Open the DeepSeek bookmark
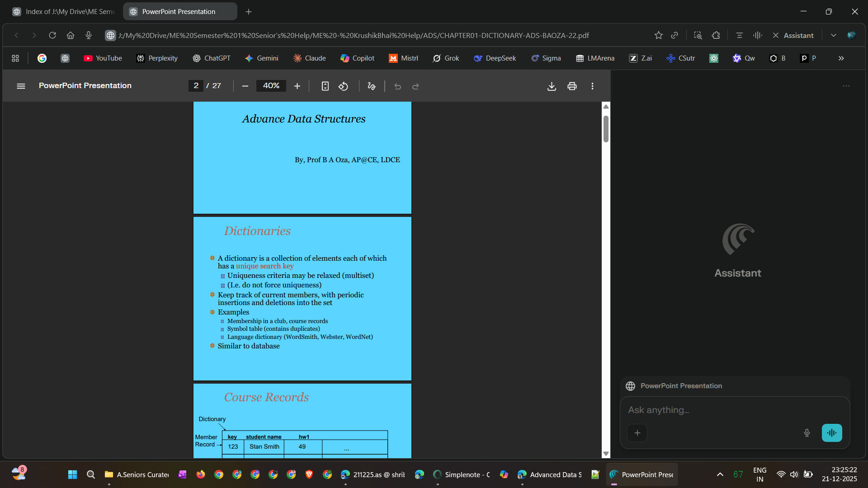 [495, 58]
